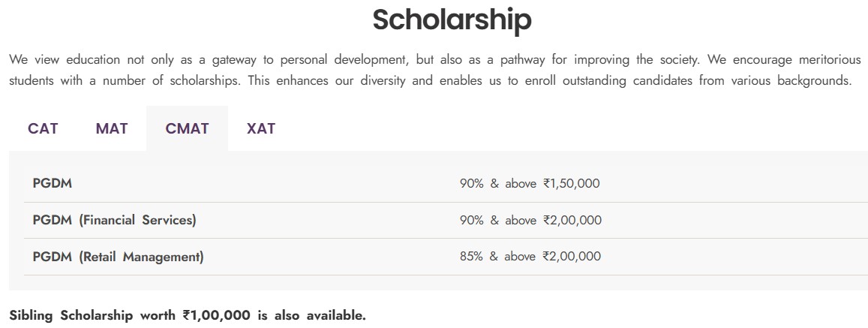Click the Sibling Scholarship worth ₹1,00,000 note
868x328 pixels.
coord(188,316)
